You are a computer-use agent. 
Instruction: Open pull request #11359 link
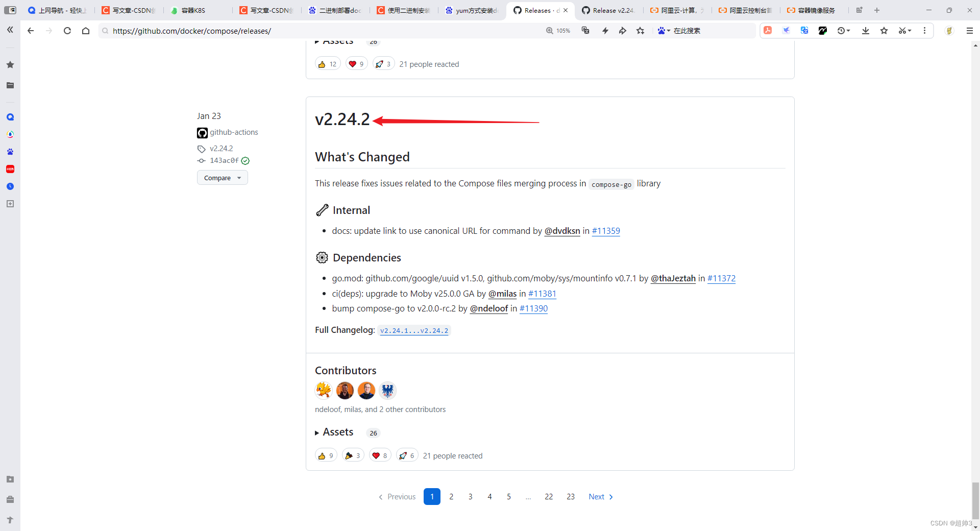pos(606,231)
